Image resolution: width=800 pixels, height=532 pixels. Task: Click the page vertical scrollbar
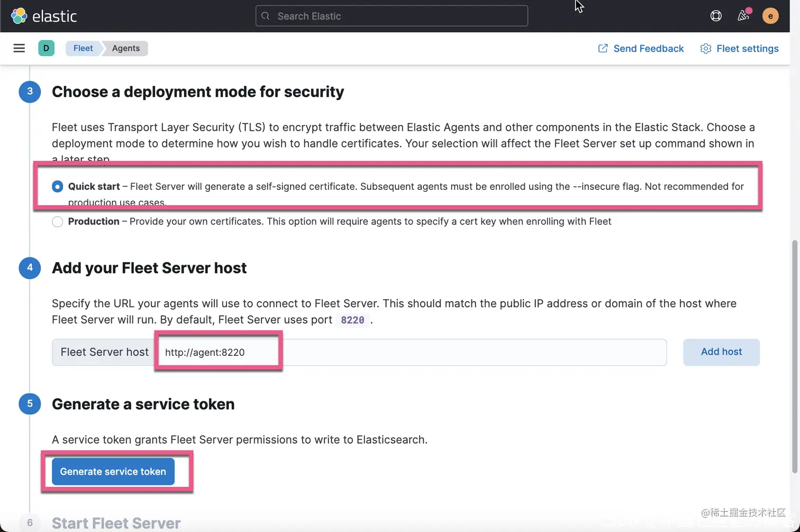[794, 357]
